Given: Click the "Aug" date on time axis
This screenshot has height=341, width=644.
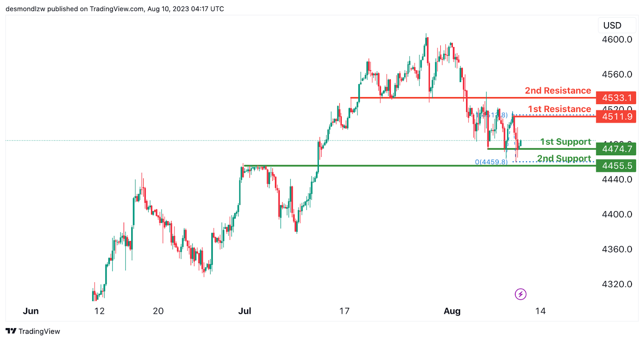Looking at the screenshot, I should (x=452, y=311).
